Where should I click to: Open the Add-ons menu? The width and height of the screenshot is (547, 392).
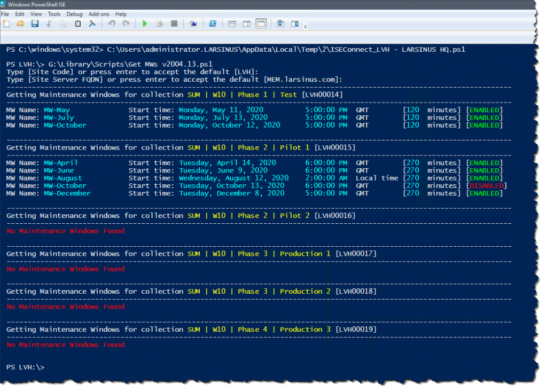(99, 14)
